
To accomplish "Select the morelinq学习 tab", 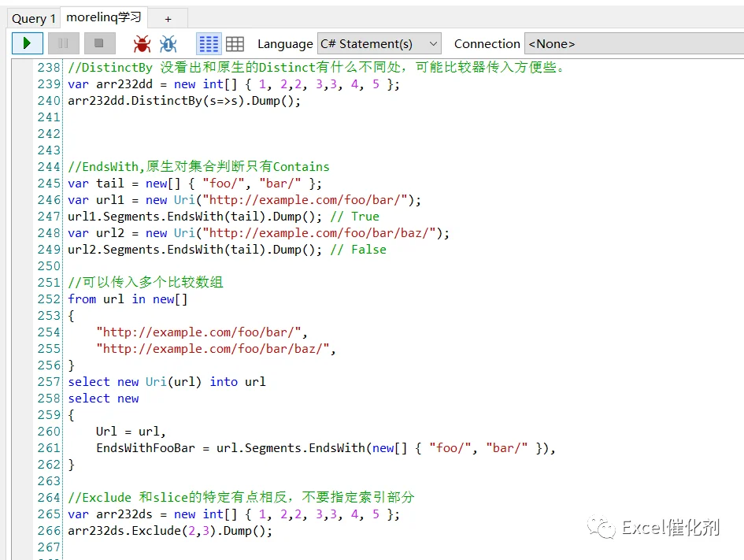I will pyautogui.click(x=104, y=17).
